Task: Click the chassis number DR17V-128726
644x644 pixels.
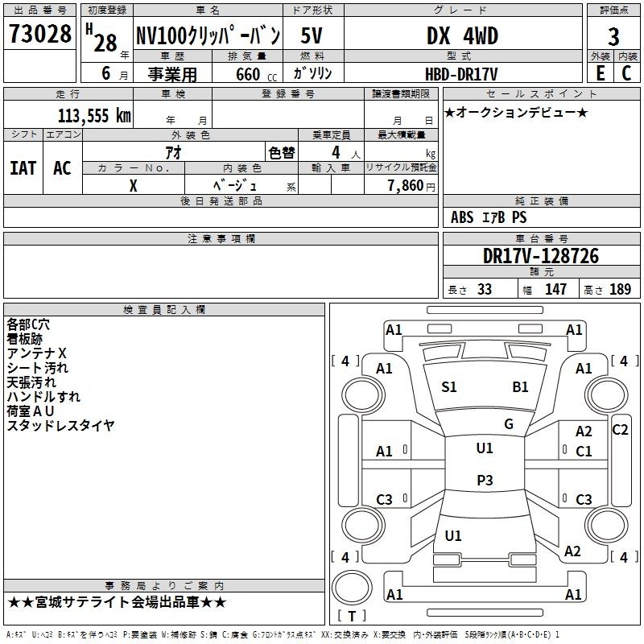Action: click(541, 256)
